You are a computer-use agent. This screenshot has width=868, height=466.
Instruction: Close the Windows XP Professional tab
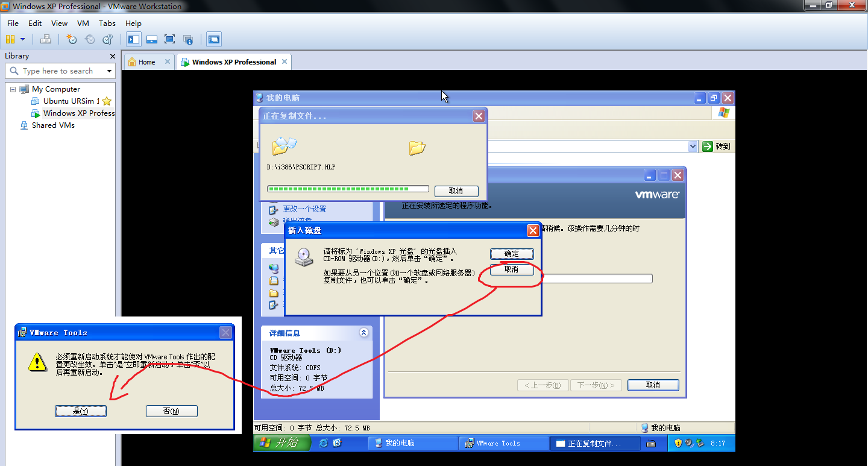[285, 61]
